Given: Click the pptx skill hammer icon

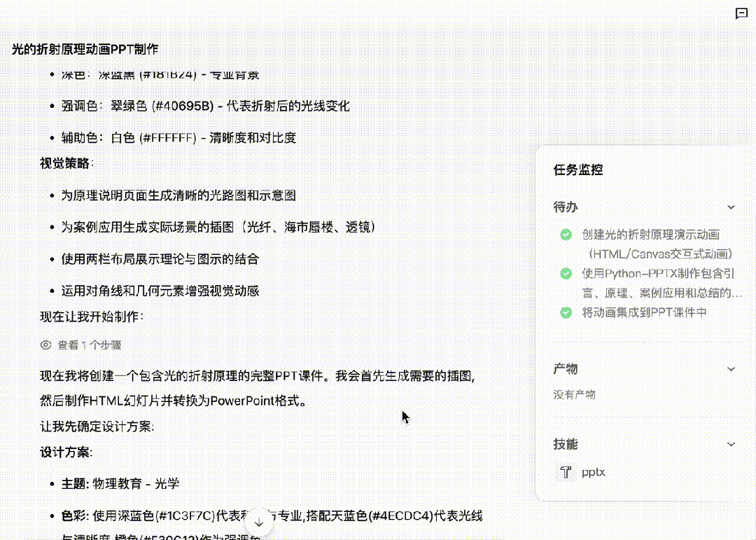Looking at the screenshot, I should pos(564,472).
